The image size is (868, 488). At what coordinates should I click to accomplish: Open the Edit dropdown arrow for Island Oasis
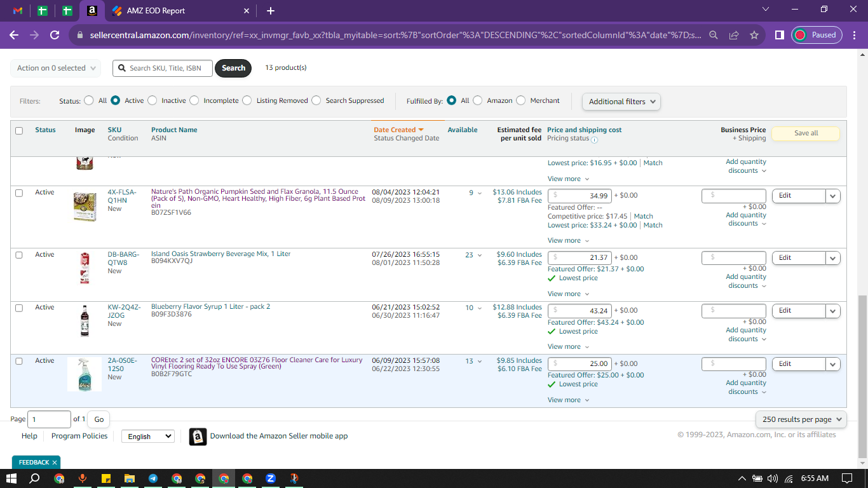[833, 258]
